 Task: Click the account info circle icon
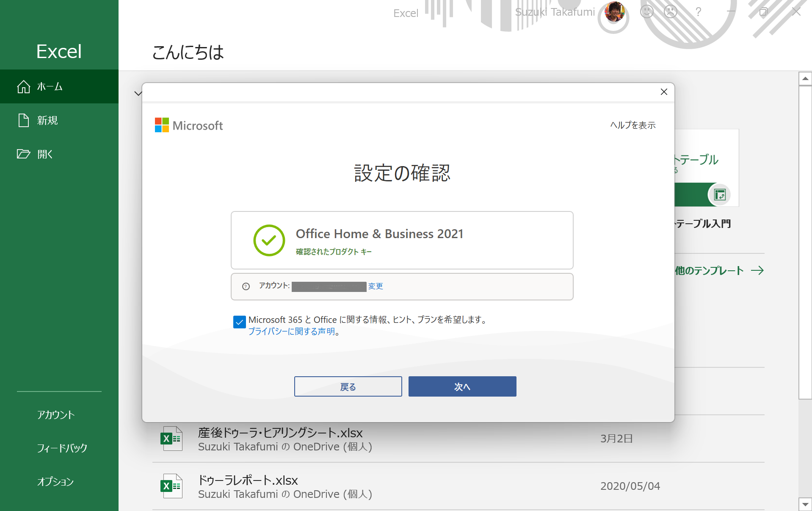[246, 286]
